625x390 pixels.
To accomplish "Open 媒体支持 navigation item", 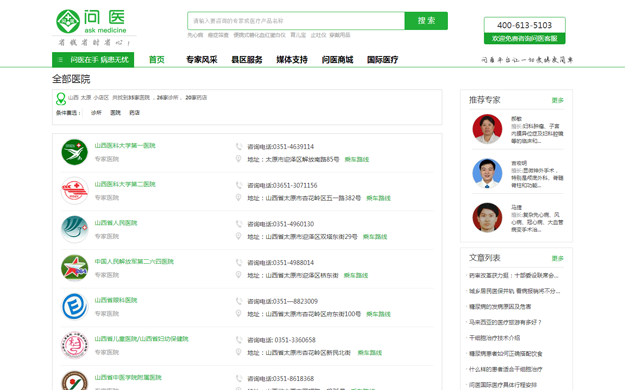I will pos(292,60).
